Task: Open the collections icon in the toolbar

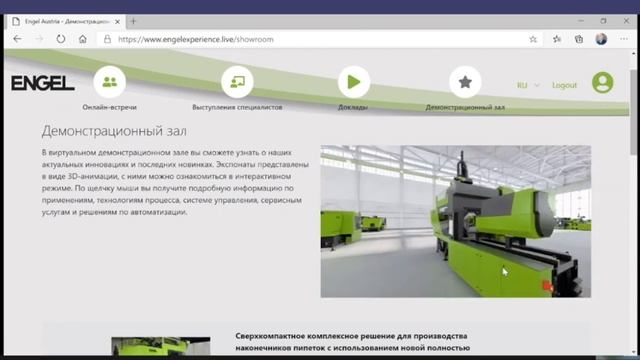Action: pos(579,39)
